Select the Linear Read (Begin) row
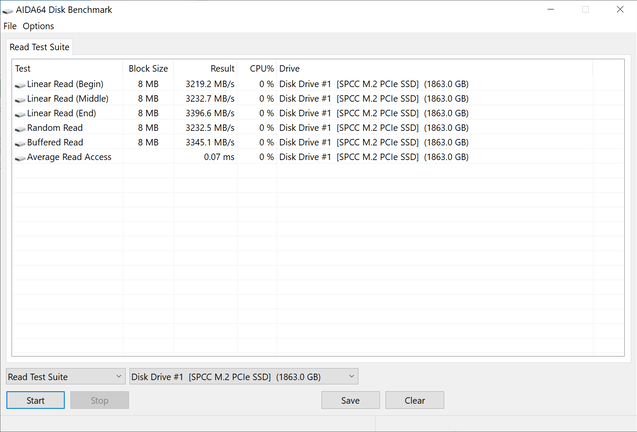The image size is (637, 432). (318, 84)
